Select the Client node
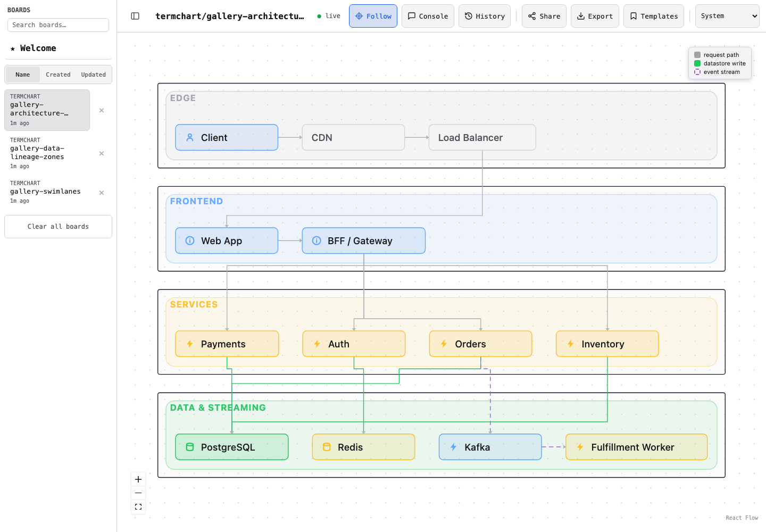The image size is (766, 532). coord(227,137)
